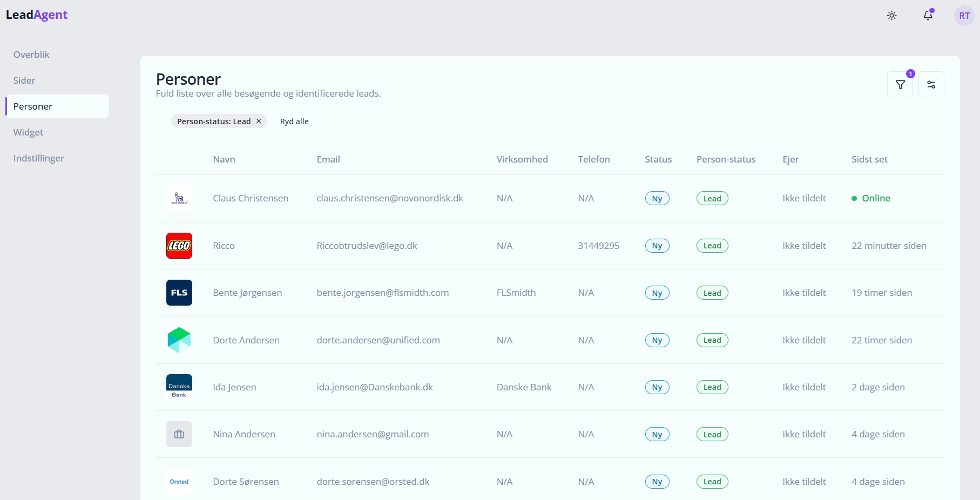Screen dimensions: 980x500
Task: Open the RT user avatar menu
Action: (964, 16)
